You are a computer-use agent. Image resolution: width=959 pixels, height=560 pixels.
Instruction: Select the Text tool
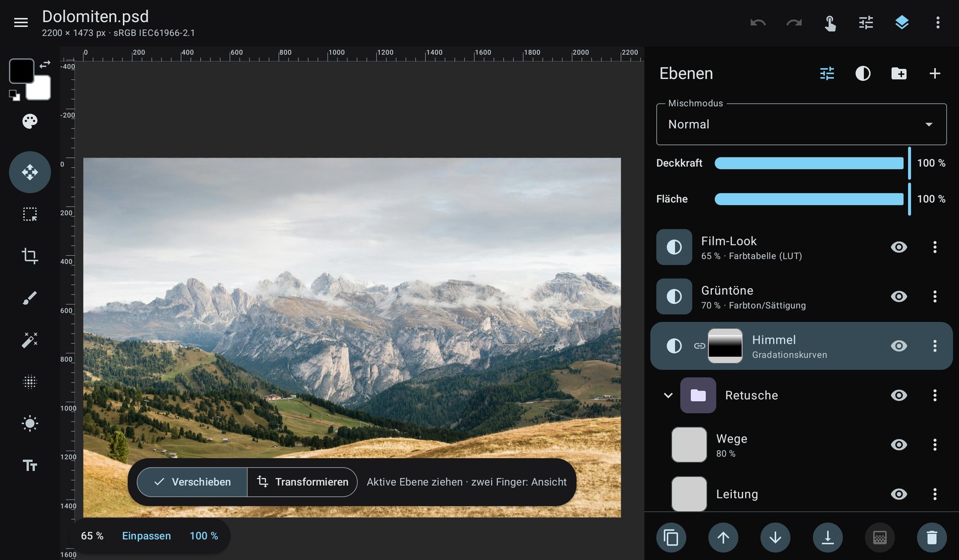click(29, 465)
